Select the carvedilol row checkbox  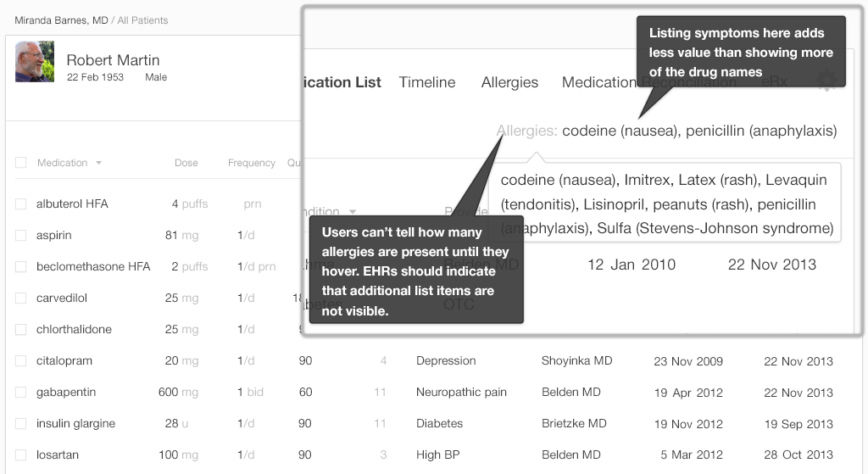(x=21, y=298)
